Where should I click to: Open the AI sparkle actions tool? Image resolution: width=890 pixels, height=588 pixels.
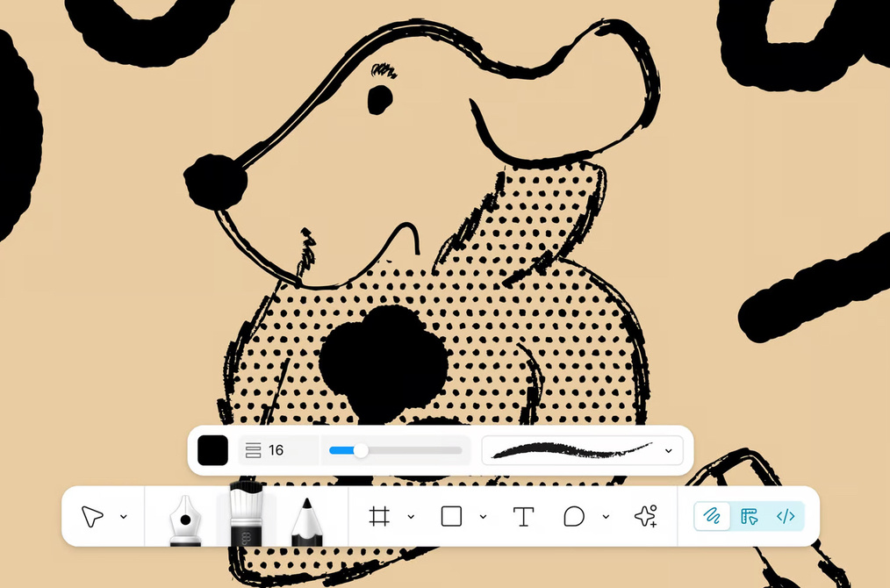point(646,517)
